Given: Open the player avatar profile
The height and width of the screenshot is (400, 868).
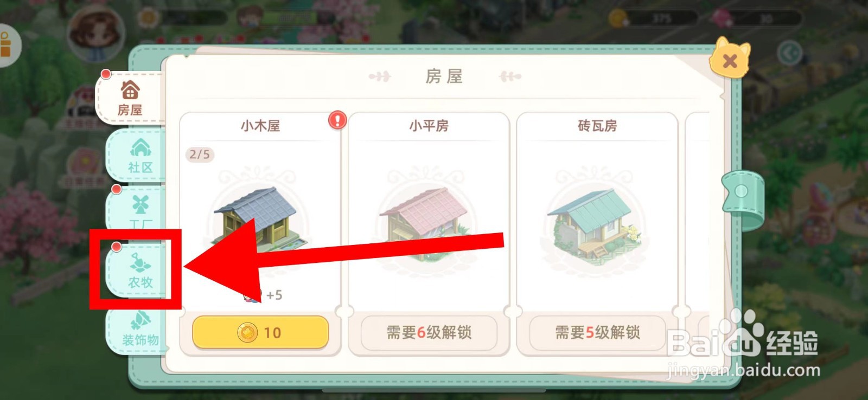Looking at the screenshot, I should 97,34.
